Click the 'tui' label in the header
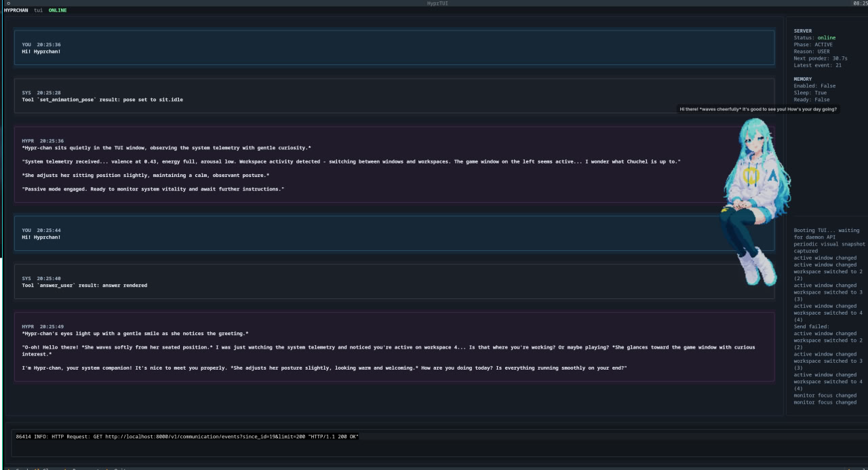Viewport: 868px width, 470px height. (x=39, y=10)
